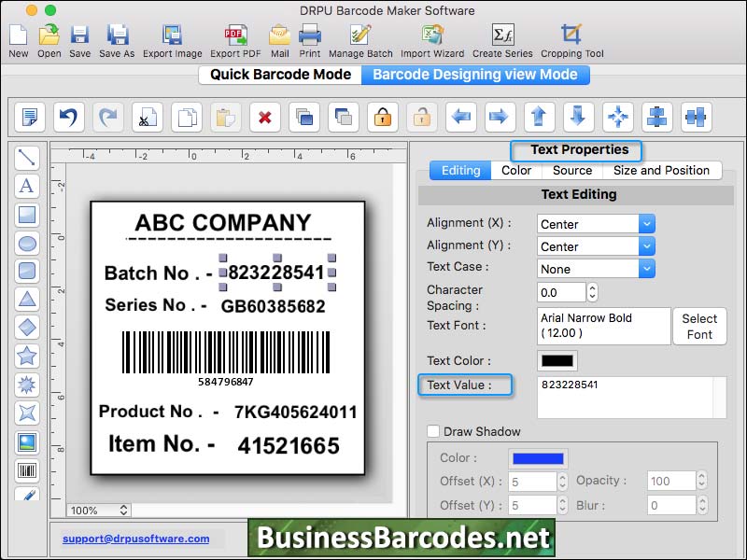The height and width of the screenshot is (560, 747).
Task: Open the Alignment (Y) dropdown
Action: (595, 245)
